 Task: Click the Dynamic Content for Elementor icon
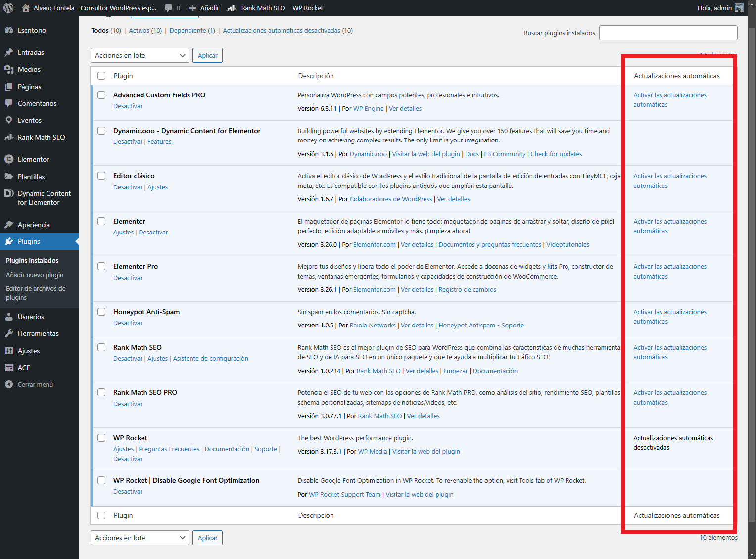point(9,193)
